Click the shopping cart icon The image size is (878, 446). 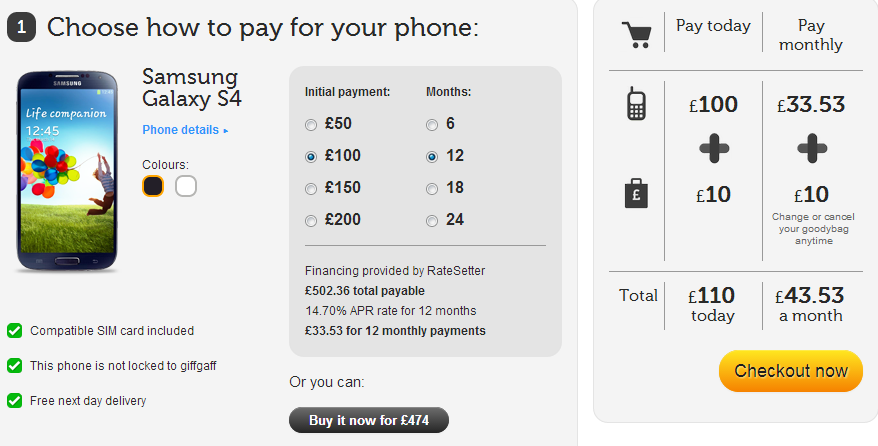[x=637, y=34]
